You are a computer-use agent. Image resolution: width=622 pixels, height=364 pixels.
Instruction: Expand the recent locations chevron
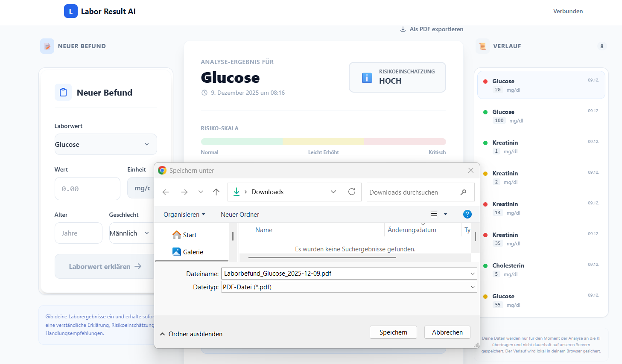[x=201, y=192]
